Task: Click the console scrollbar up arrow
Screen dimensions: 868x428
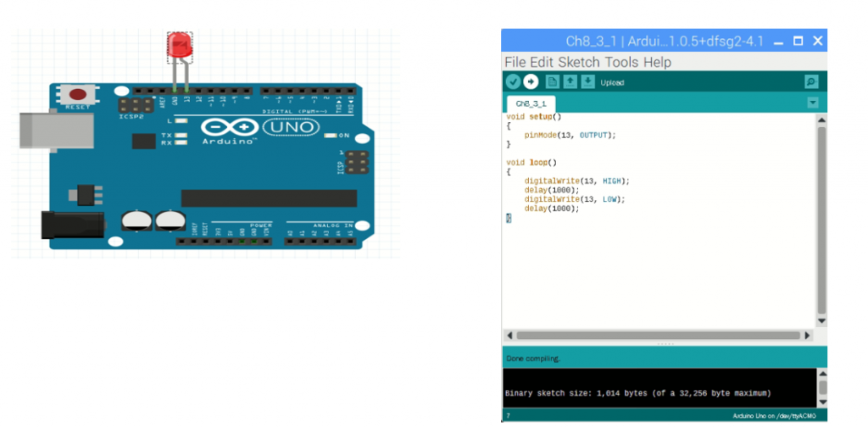Action: coord(822,374)
